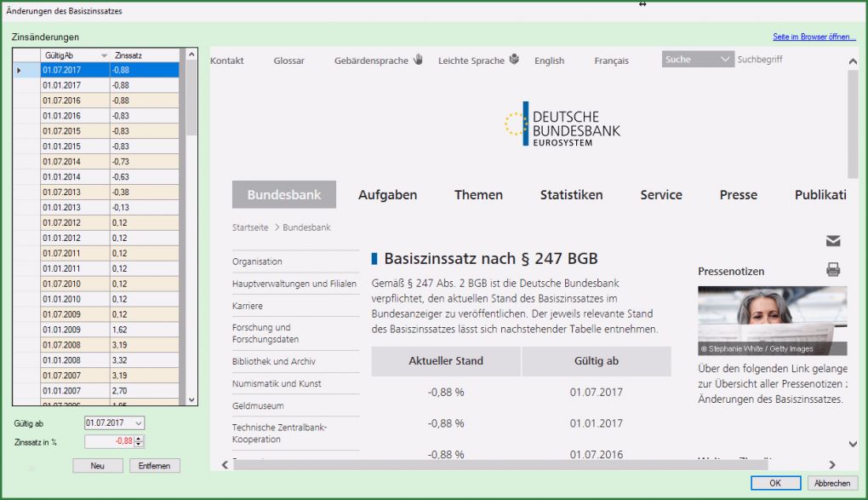Screen dimensions: 868x500
Task: Click the Geldmuseum sidebar link
Action: click(x=258, y=406)
